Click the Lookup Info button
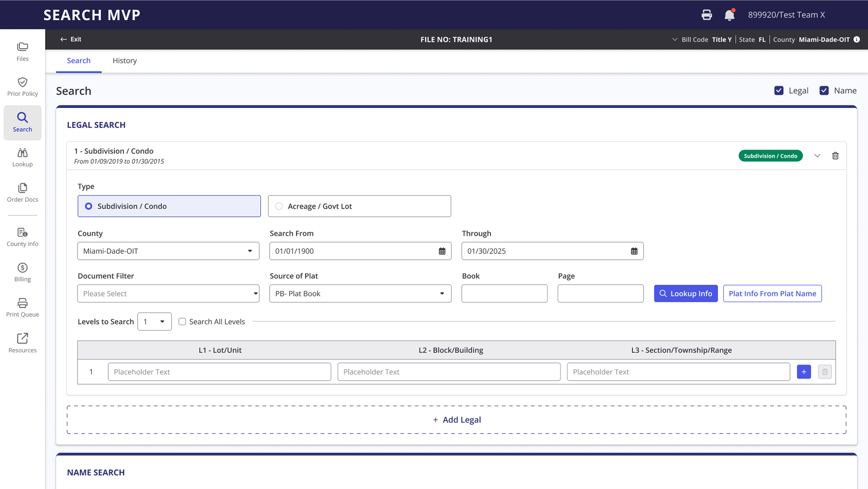Screen dimensions: 868x489 click(686, 294)
